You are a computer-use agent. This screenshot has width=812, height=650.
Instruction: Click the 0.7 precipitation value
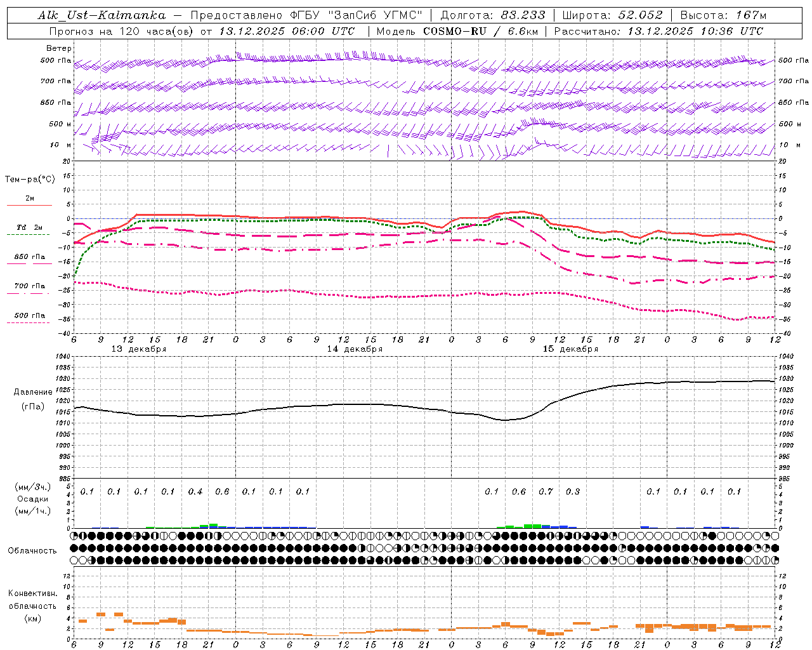(x=546, y=492)
